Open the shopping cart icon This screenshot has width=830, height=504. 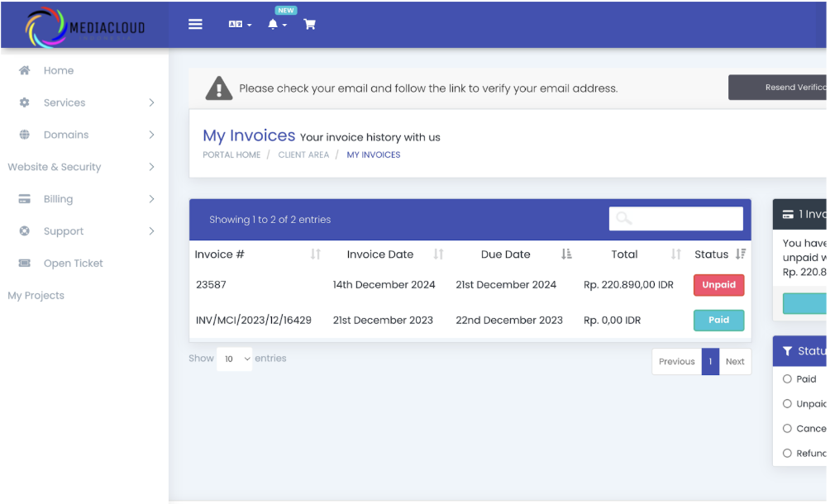pos(310,25)
